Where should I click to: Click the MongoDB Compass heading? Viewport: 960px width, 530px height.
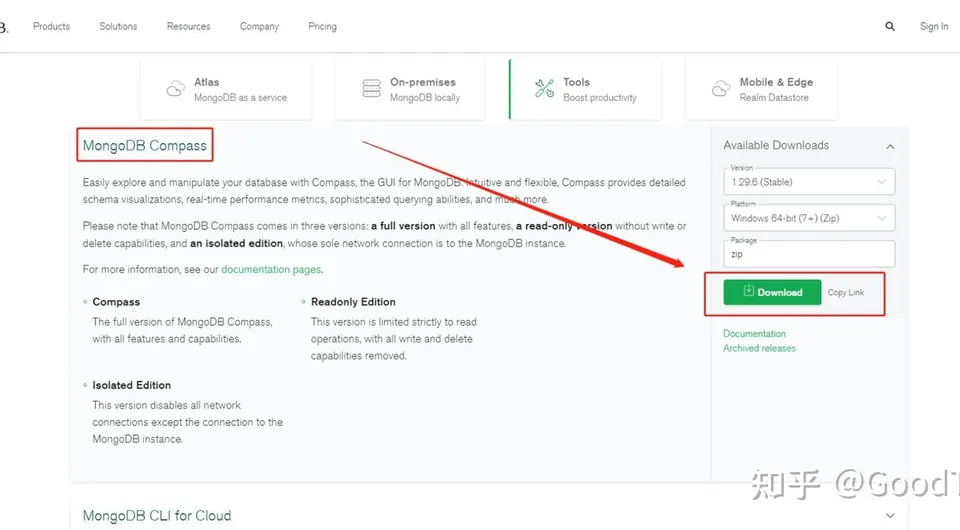point(144,146)
